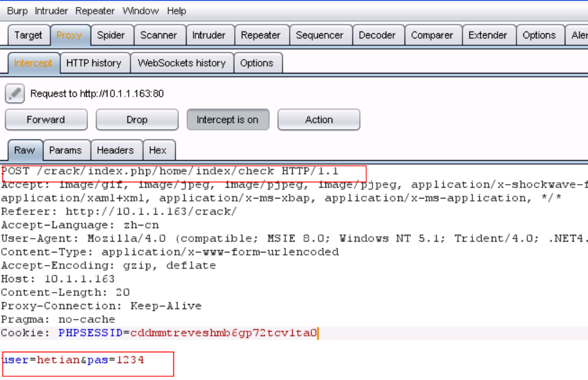Open the Repeater menu in menu bar
Screen dimensions: 588x380
click(95, 11)
